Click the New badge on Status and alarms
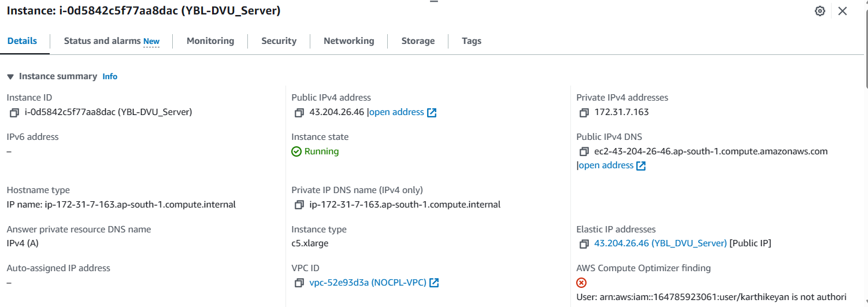 point(151,42)
